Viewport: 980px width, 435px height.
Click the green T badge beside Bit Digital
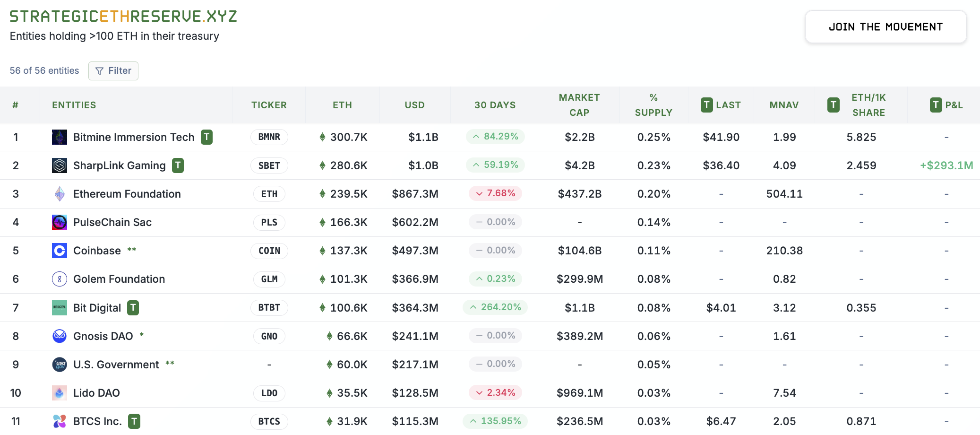click(133, 308)
